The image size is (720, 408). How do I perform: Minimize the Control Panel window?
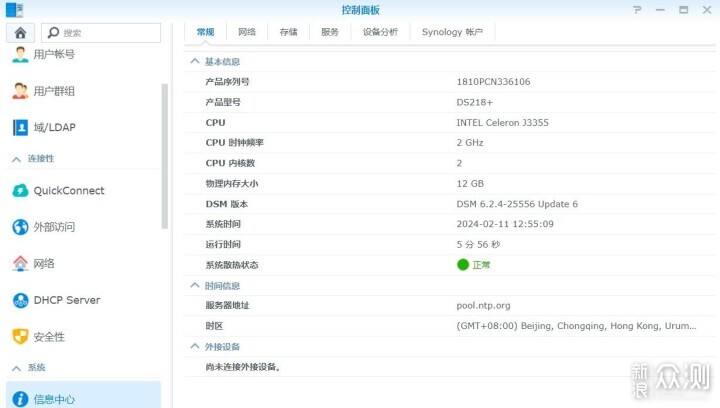click(660, 10)
